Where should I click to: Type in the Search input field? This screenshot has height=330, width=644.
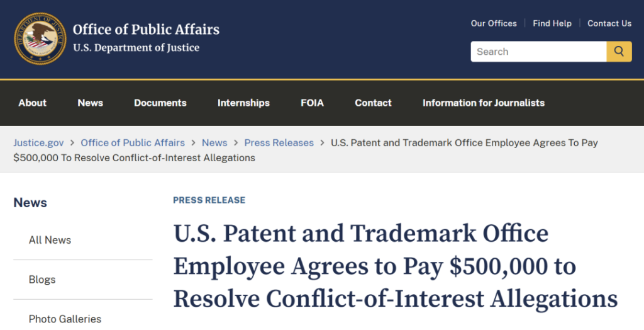pos(538,52)
